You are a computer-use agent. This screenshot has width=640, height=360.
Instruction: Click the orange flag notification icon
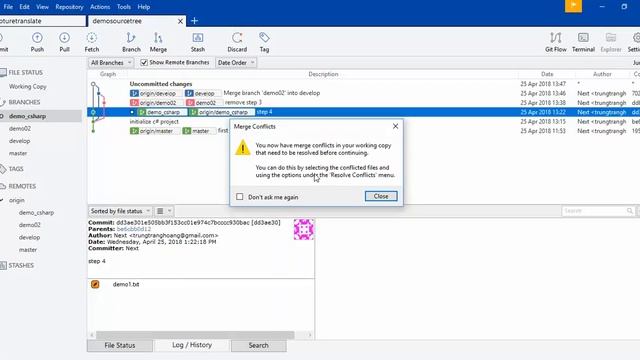[573, 6]
